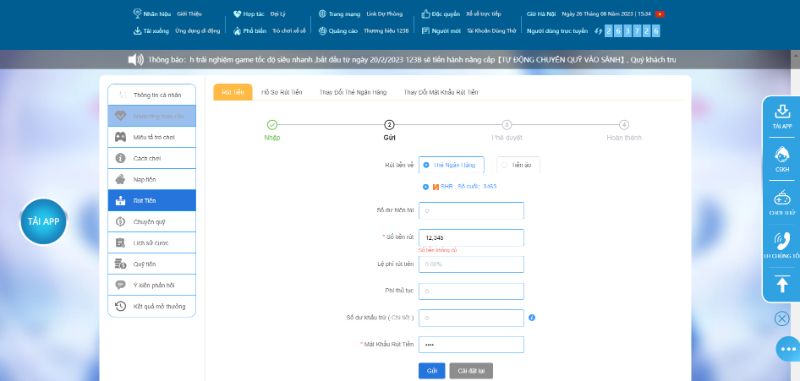The height and width of the screenshot is (381, 800).
Task: Close the right floating panel with X icon
Action: [x=782, y=319]
